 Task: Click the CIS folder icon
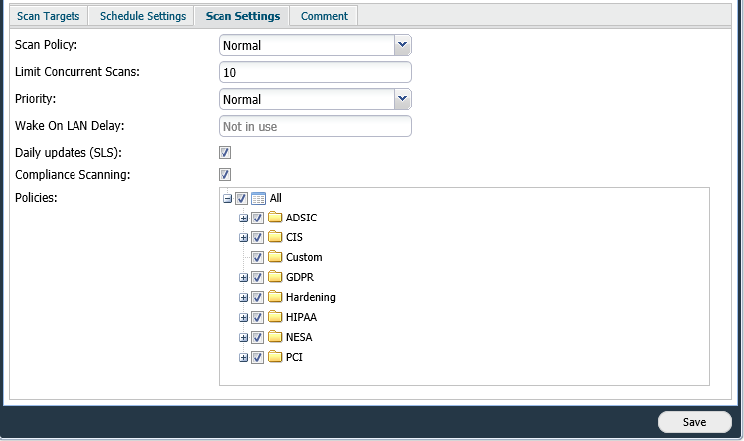point(275,238)
